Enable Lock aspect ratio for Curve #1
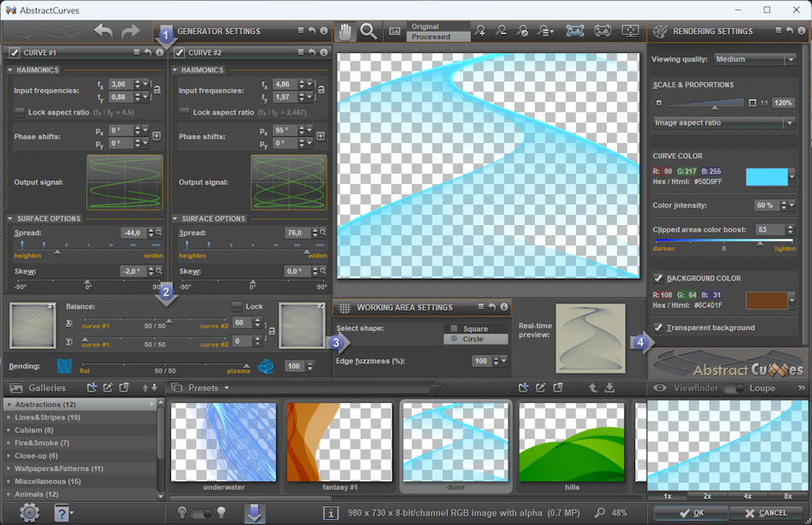The width and height of the screenshot is (812, 525). tap(20, 112)
